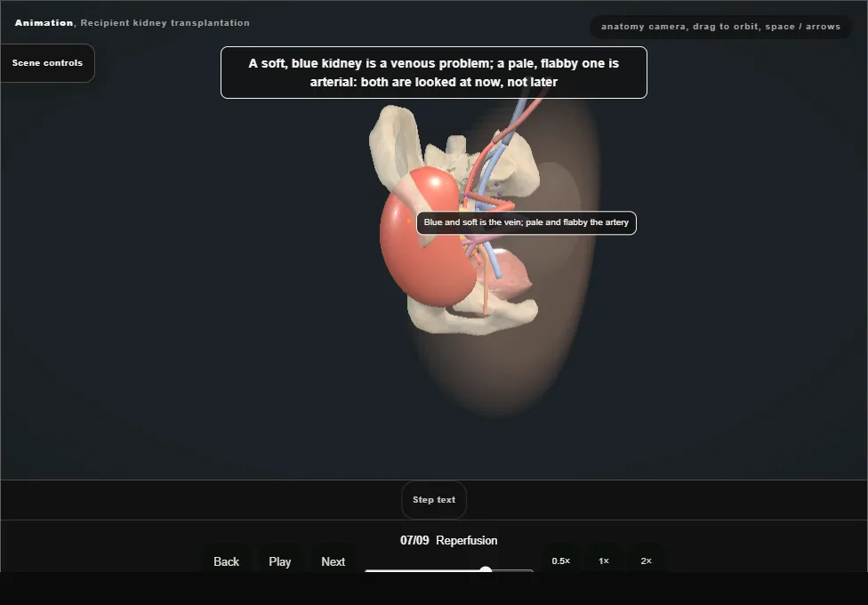This screenshot has width=868, height=605.
Task: Start the animation with Play
Action: point(279,561)
